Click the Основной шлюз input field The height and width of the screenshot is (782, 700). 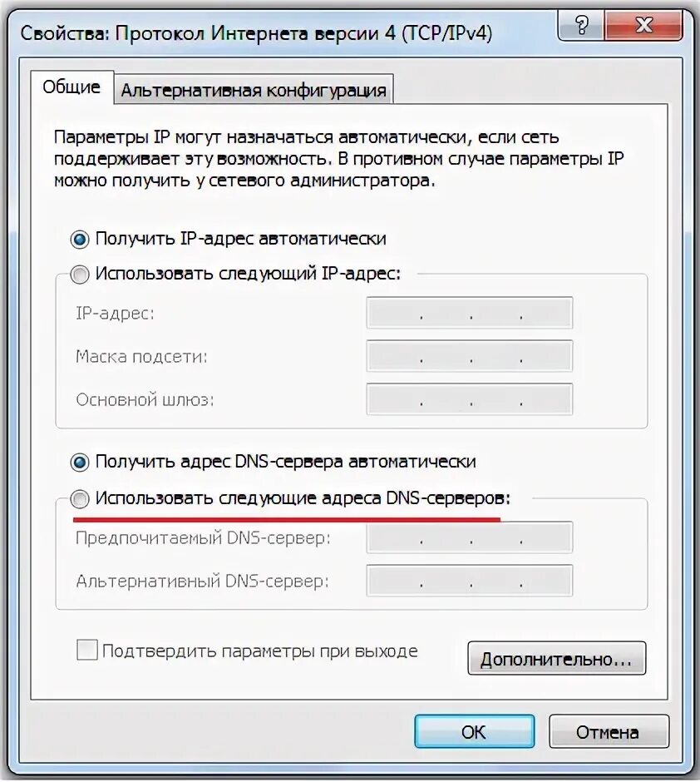pyautogui.click(x=470, y=399)
